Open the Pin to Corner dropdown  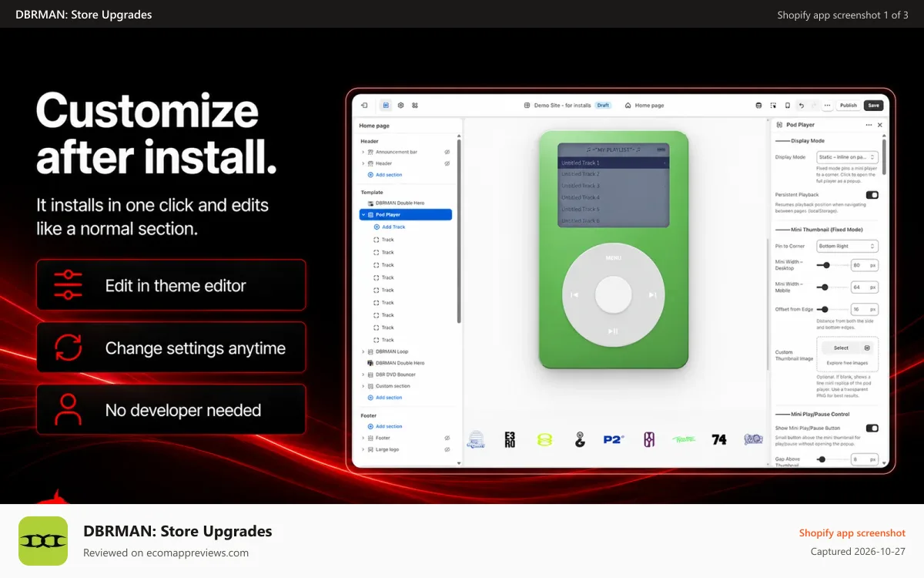pos(847,246)
